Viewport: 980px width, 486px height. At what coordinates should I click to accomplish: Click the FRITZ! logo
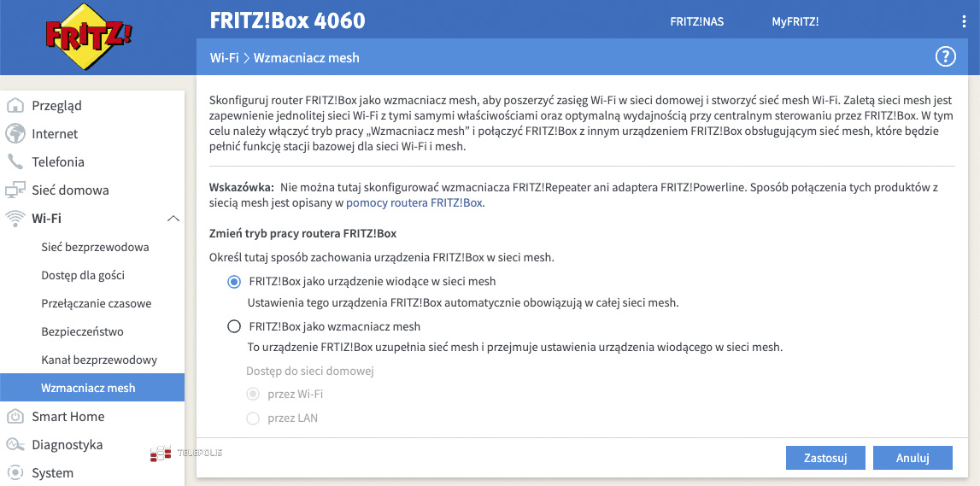tap(89, 38)
